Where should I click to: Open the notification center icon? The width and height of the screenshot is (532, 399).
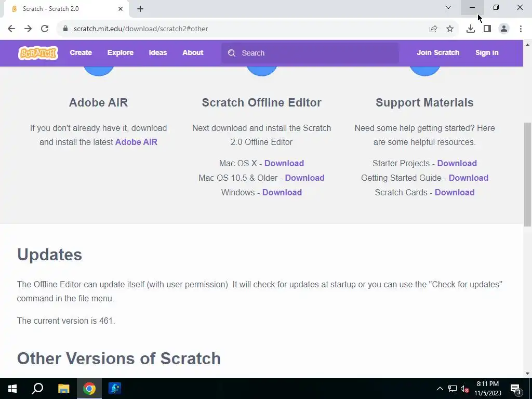click(x=516, y=389)
